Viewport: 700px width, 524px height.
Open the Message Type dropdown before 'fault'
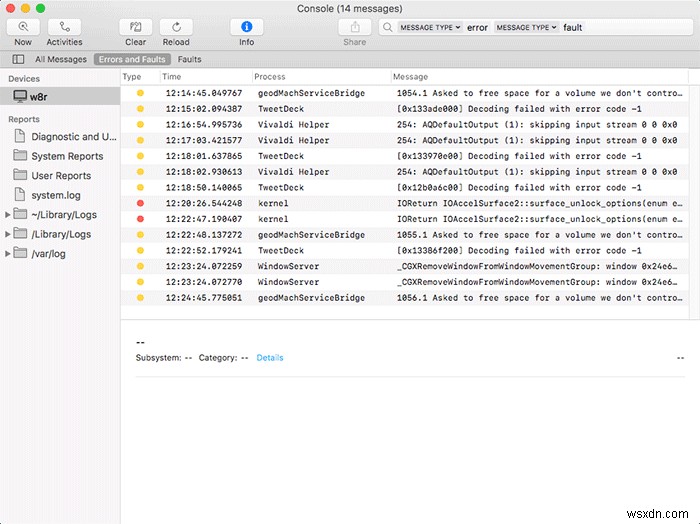point(525,28)
